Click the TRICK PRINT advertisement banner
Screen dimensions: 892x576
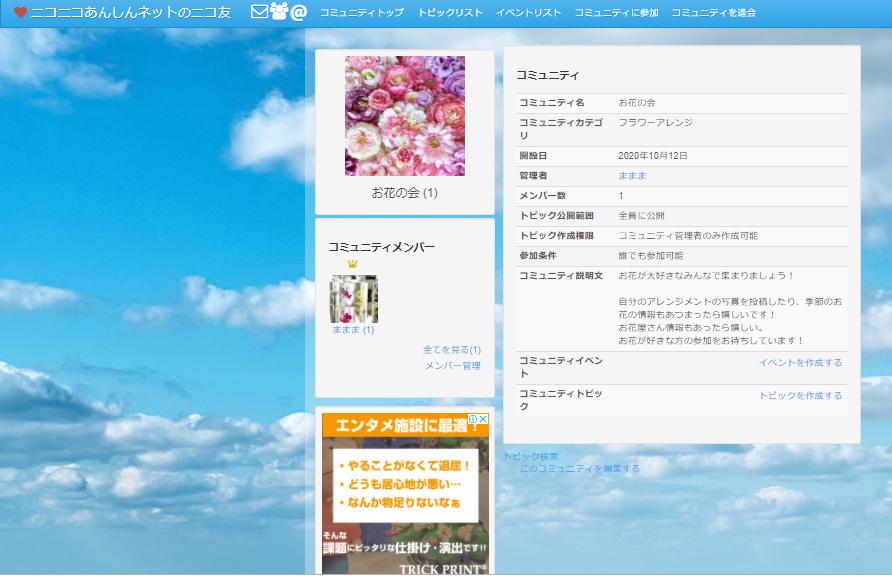pyautogui.click(x=405, y=494)
